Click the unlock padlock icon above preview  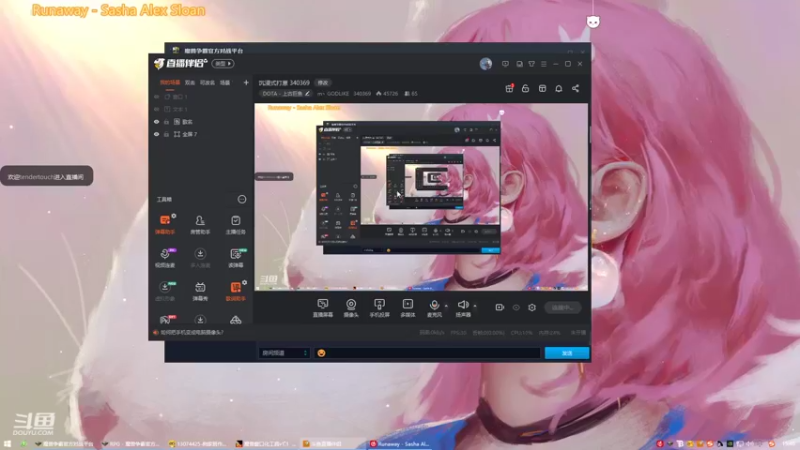pos(525,88)
